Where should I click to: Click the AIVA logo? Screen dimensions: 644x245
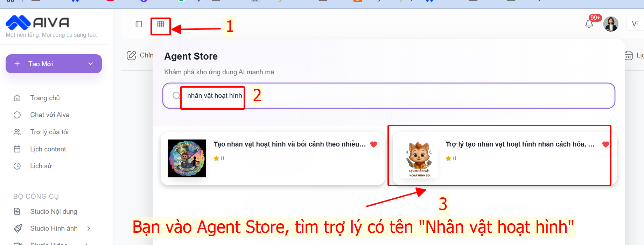pos(37,23)
